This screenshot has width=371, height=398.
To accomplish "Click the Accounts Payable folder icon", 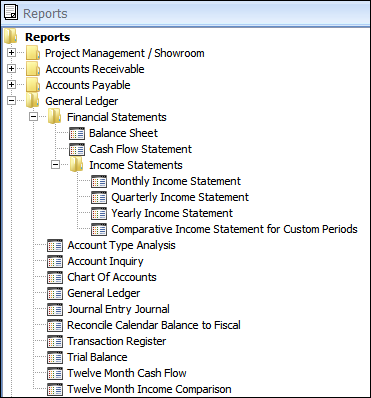I will (x=33, y=85).
